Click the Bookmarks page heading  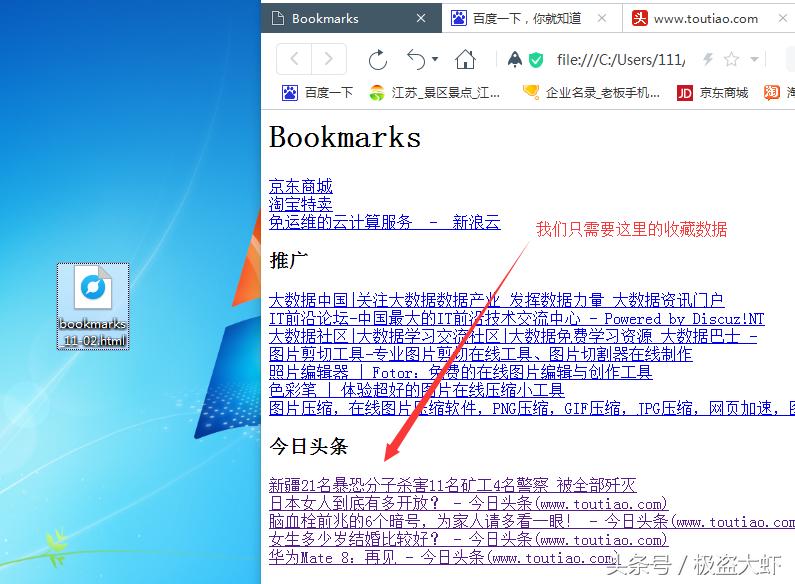[345, 137]
